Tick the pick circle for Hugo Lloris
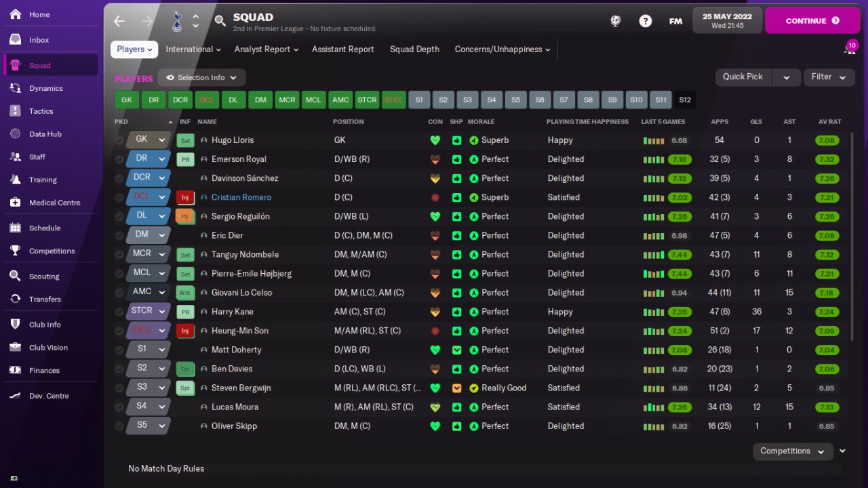The height and width of the screenshot is (488, 868). (119, 140)
